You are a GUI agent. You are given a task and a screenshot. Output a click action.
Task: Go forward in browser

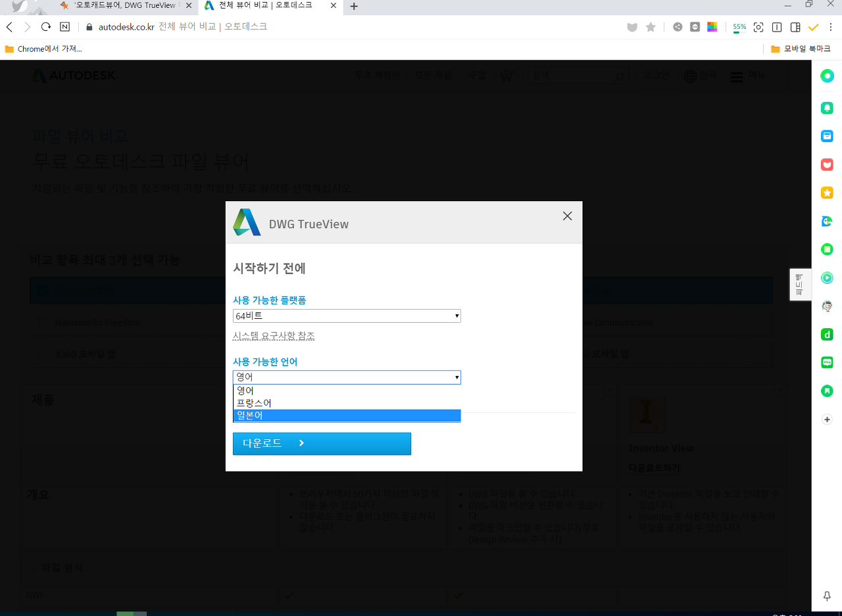[x=27, y=27]
